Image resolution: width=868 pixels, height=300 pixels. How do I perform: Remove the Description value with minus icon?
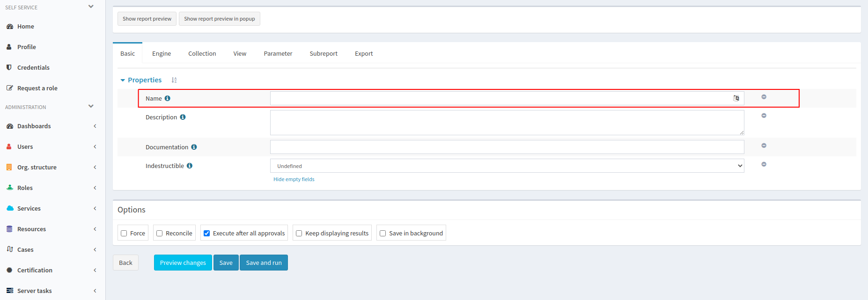pos(764,116)
